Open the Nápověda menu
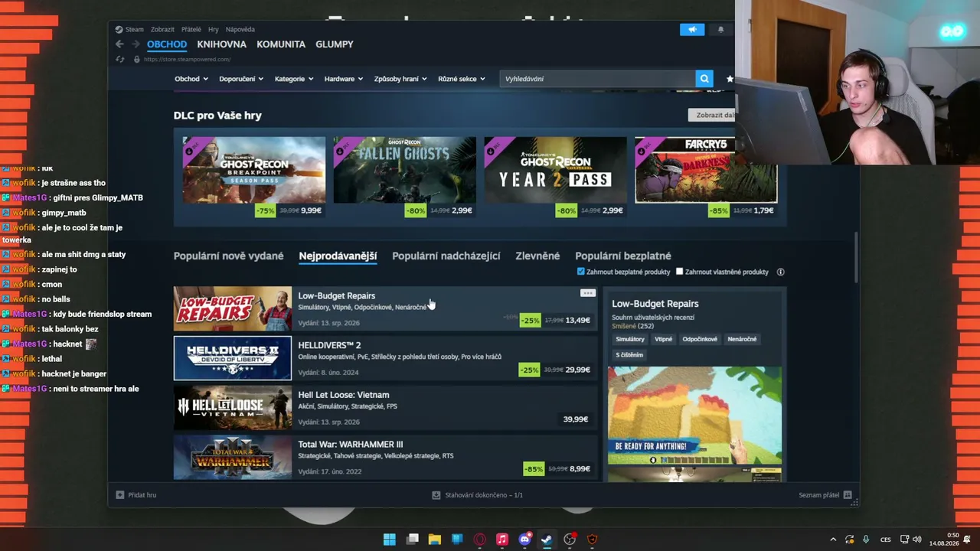Viewport: 980px width, 551px height. 240,30
